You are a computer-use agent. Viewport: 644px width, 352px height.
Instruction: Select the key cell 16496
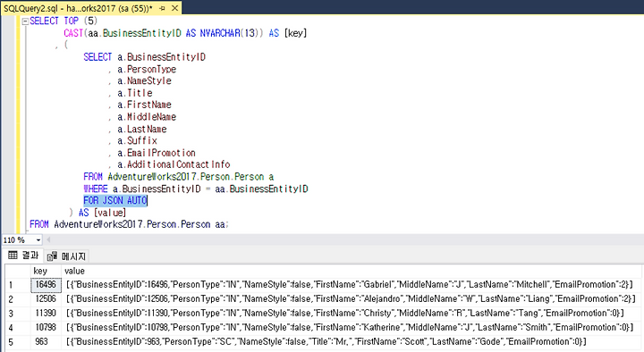tap(46, 285)
